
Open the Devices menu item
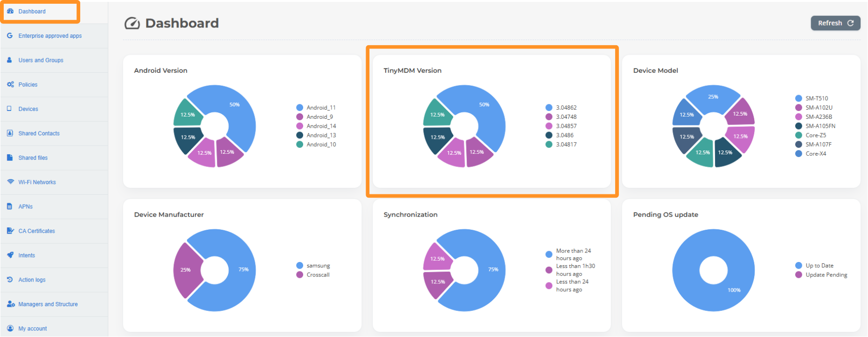(28, 109)
